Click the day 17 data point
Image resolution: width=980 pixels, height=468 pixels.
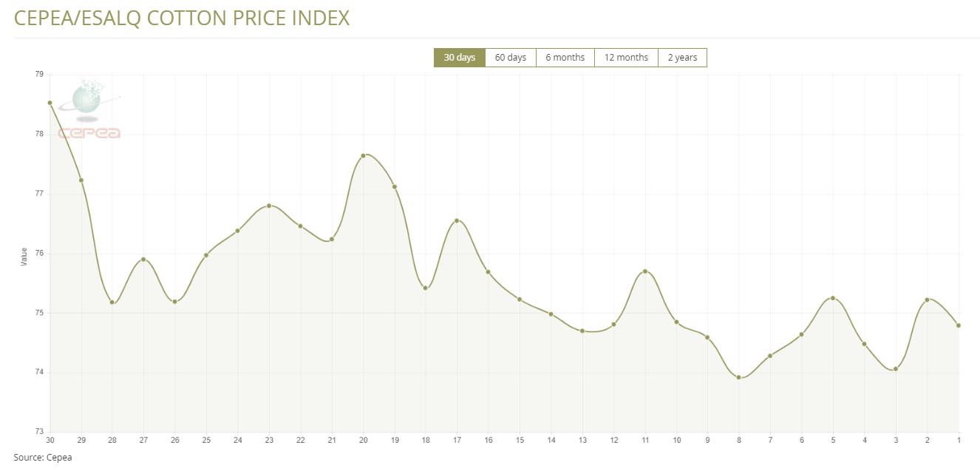tap(457, 220)
